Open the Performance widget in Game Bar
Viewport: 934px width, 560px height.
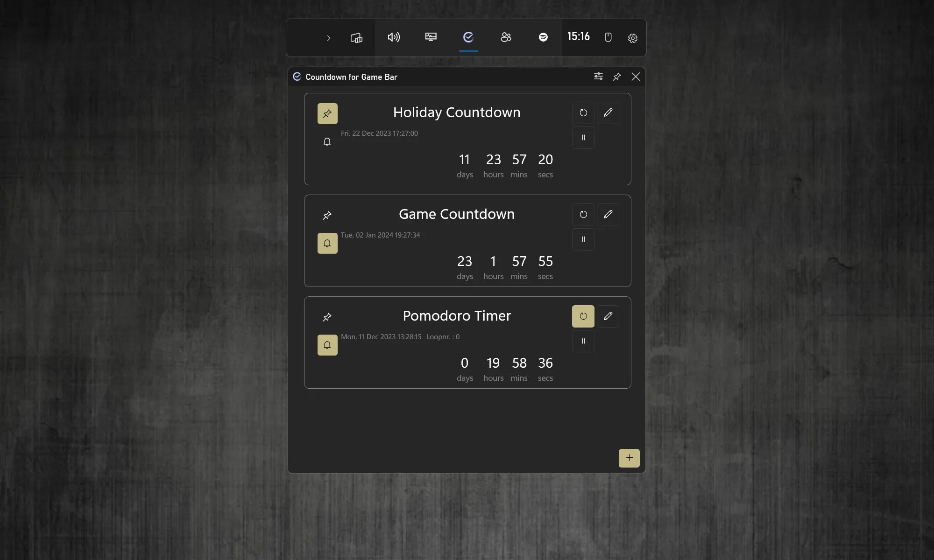point(431,37)
